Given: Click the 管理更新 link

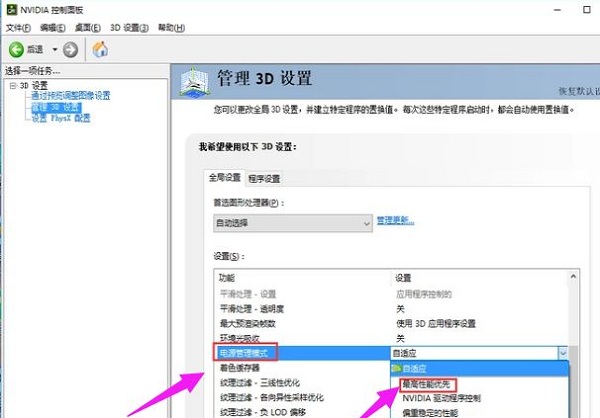Looking at the screenshot, I should tap(395, 220).
